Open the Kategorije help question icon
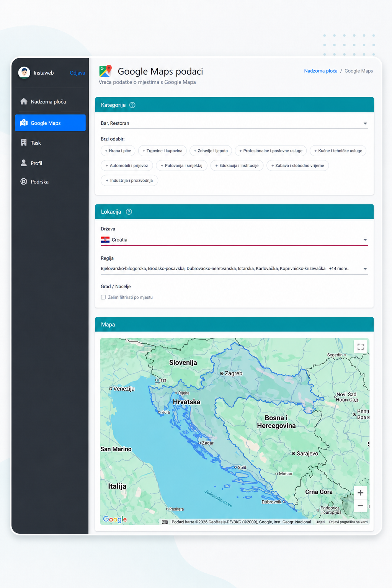Image resolution: width=392 pixels, height=588 pixels. (132, 105)
